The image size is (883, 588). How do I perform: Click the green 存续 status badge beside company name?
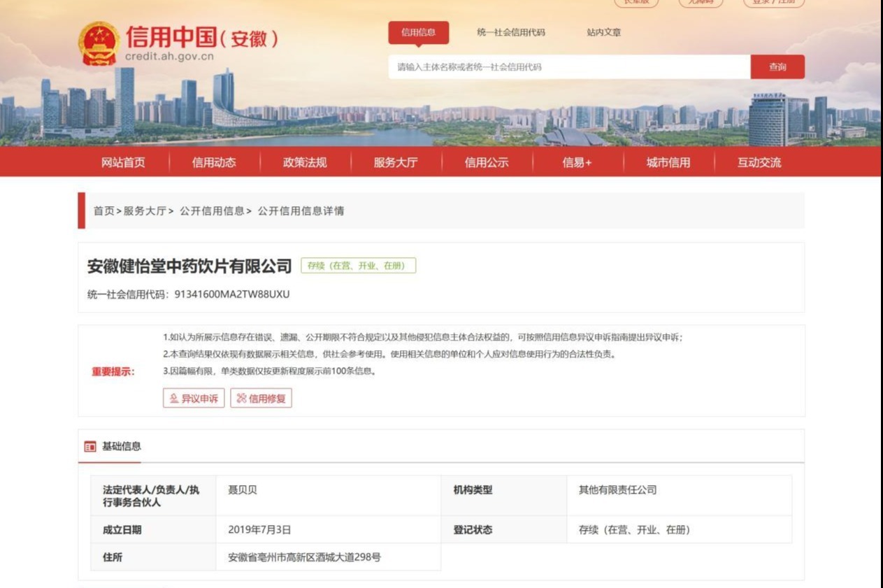coord(358,266)
